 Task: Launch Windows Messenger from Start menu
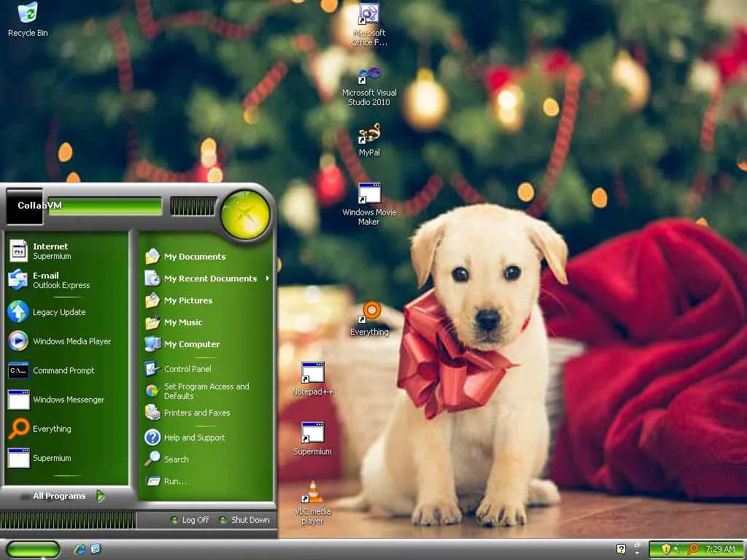(x=66, y=400)
